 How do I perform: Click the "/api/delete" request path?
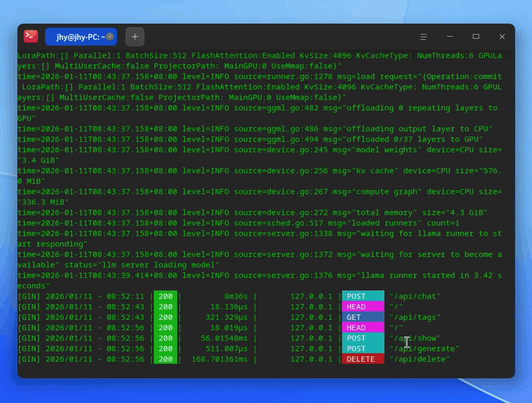pyautogui.click(x=420, y=359)
